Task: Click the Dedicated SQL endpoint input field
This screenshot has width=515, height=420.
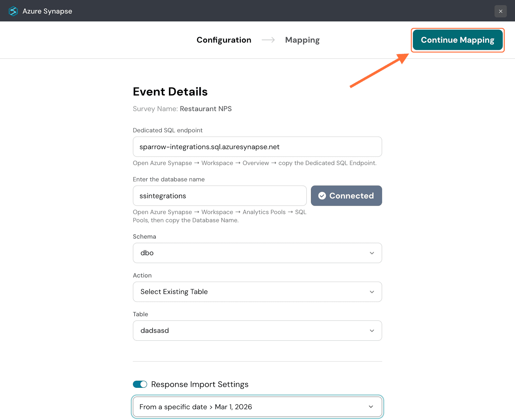Action: click(x=257, y=147)
